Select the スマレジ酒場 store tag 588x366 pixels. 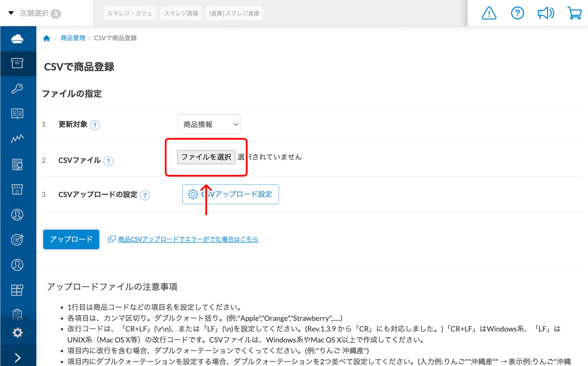click(181, 13)
